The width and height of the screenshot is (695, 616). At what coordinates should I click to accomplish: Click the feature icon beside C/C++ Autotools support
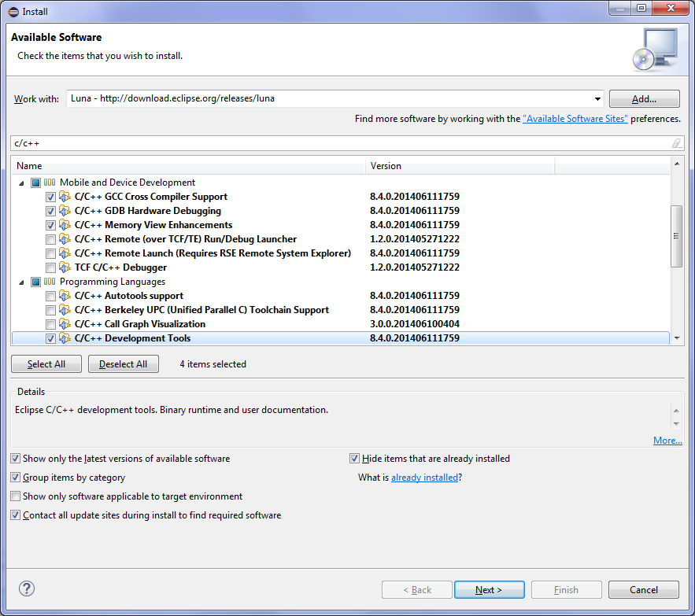point(65,296)
